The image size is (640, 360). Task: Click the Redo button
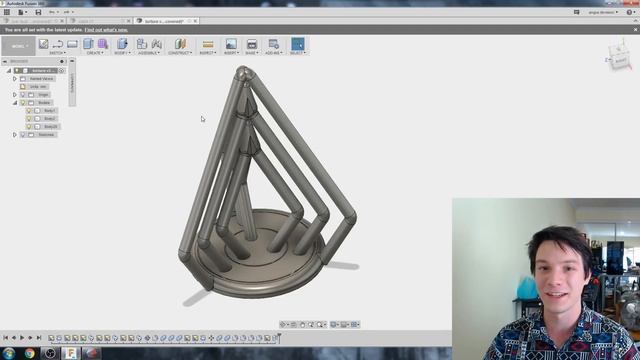coord(67,12)
